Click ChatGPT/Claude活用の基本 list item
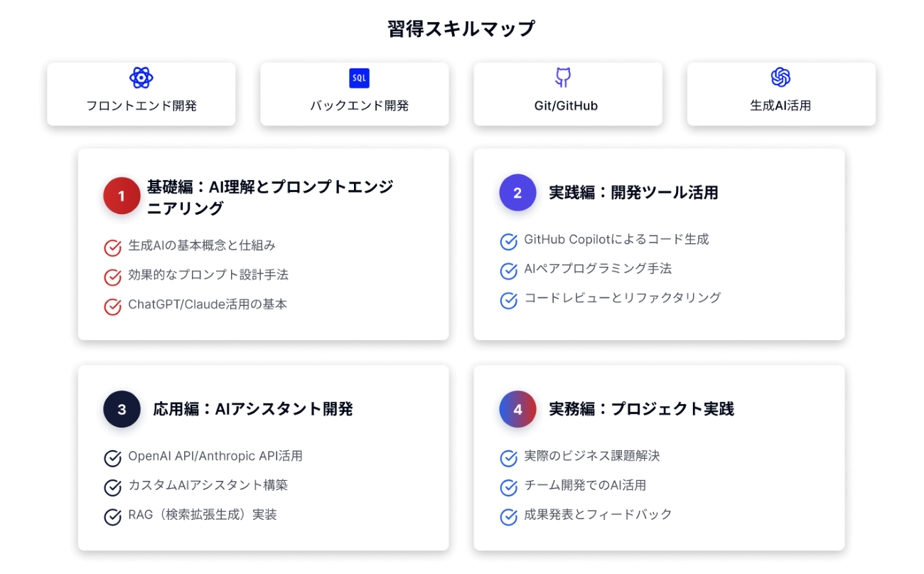 tap(208, 304)
